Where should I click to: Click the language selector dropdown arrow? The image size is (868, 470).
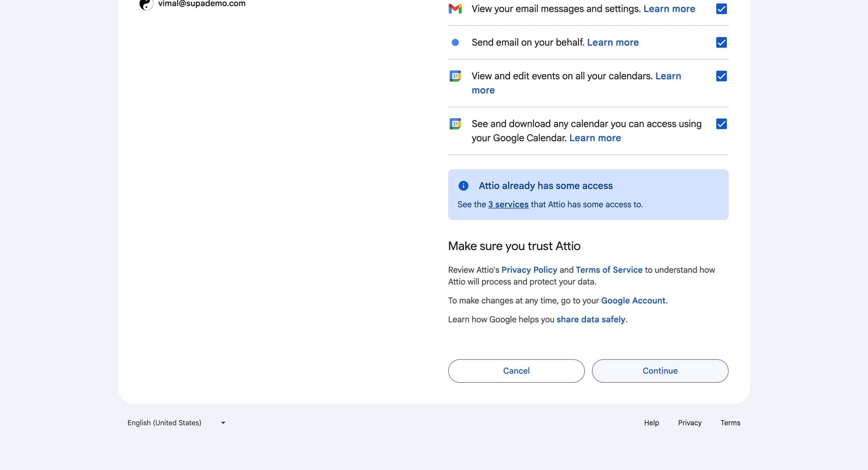(x=223, y=423)
